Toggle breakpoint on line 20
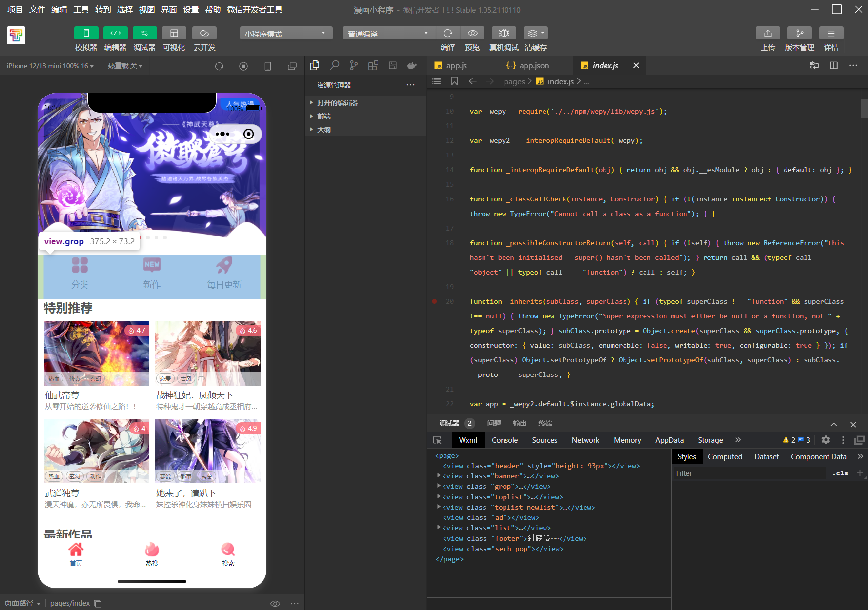This screenshot has height=610, width=868. click(434, 301)
